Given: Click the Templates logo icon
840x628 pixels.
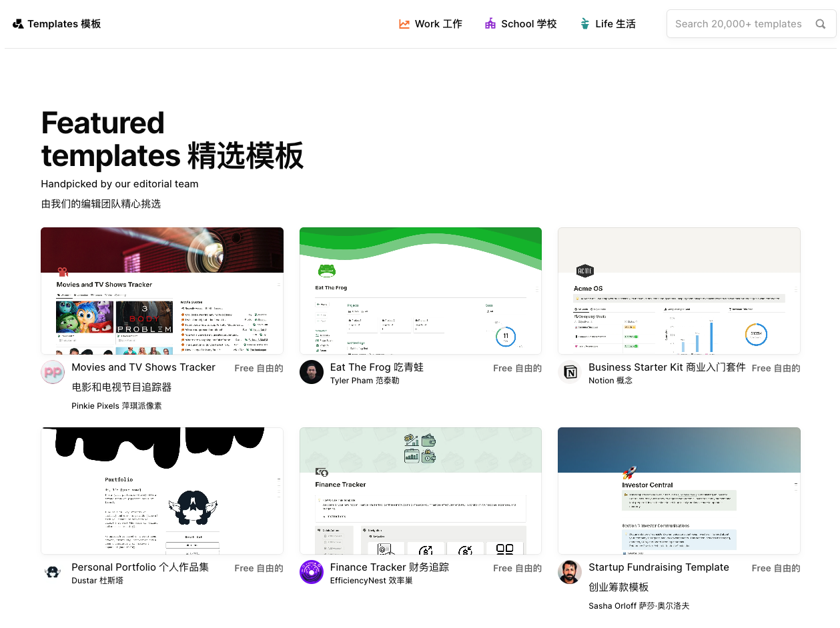Looking at the screenshot, I should coord(18,24).
